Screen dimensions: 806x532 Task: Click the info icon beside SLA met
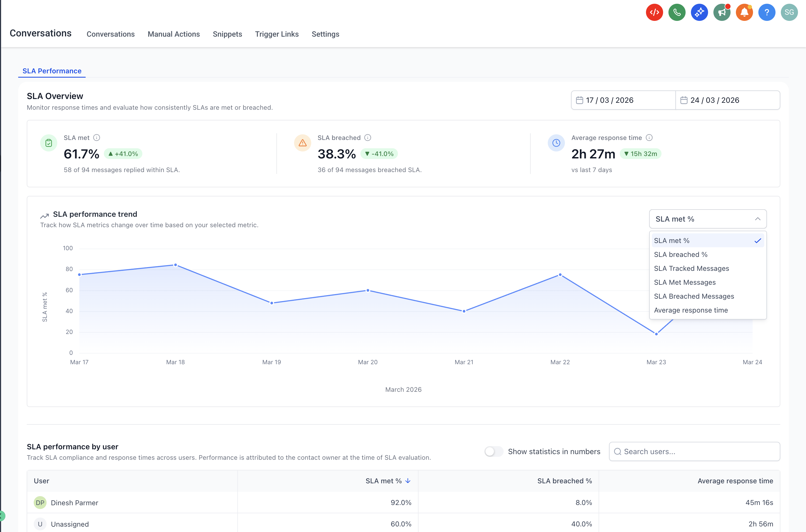click(97, 137)
